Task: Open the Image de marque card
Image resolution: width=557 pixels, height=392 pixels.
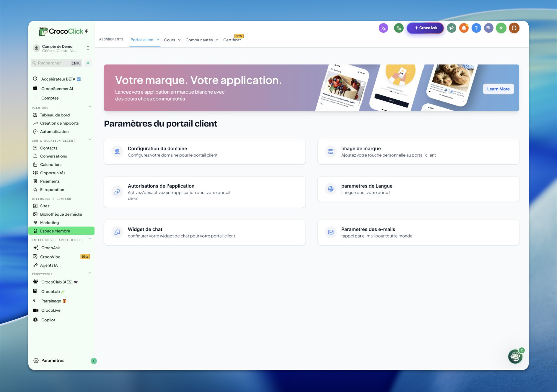Action: [x=418, y=152]
